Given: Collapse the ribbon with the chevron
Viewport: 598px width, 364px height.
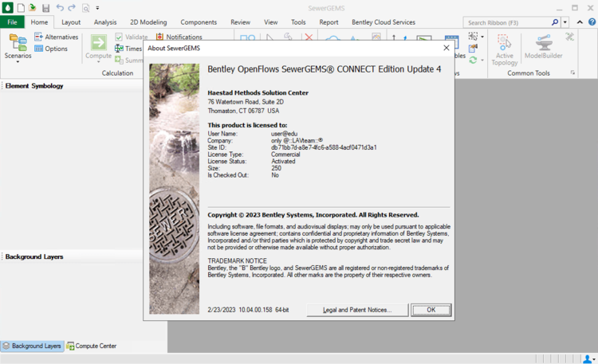Looking at the screenshot, I should [580, 22].
